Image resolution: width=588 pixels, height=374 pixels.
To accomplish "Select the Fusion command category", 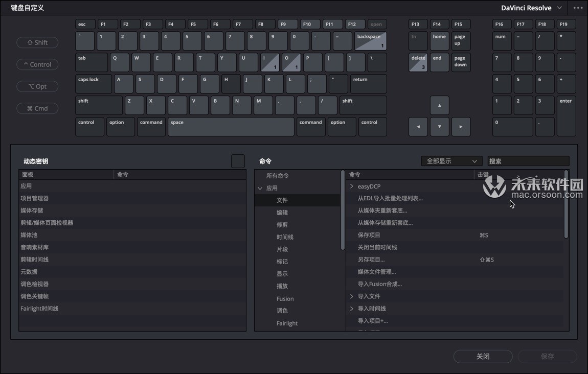I will 297,299.
